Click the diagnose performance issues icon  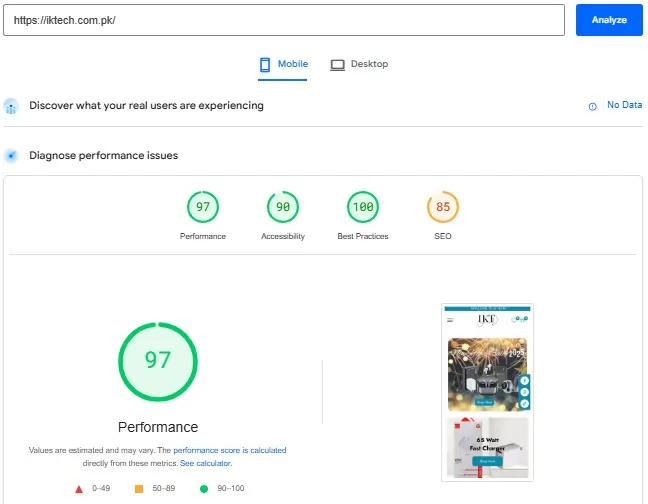point(11,156)
